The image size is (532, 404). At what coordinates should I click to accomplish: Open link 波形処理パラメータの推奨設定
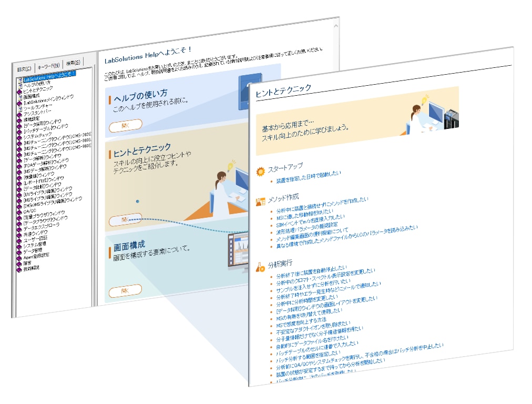click(x=306, y=229)
